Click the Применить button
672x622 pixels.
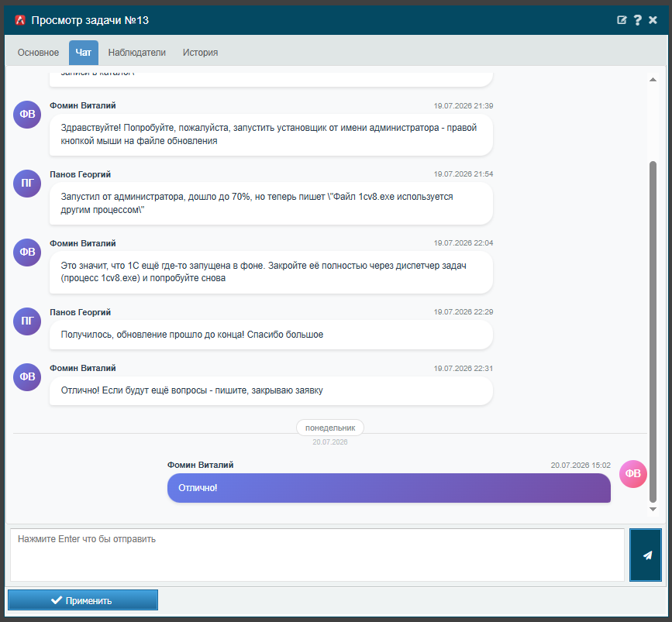(x=83, y=600)
